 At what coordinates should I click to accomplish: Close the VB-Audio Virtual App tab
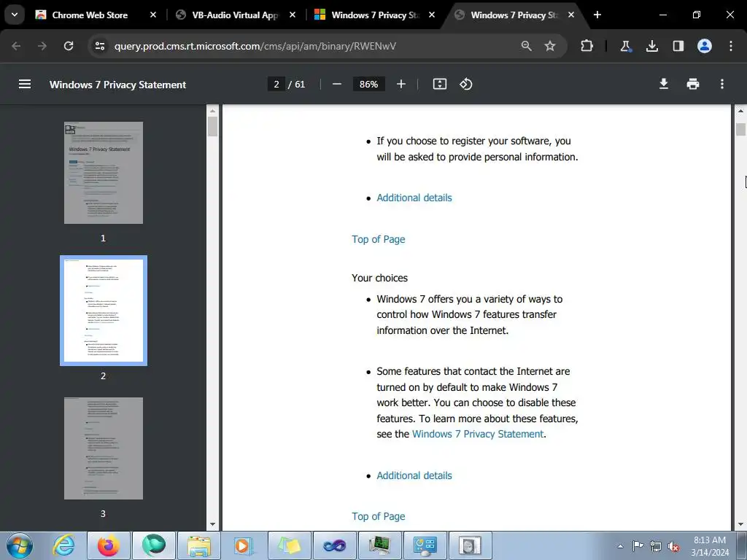(293, 15)
